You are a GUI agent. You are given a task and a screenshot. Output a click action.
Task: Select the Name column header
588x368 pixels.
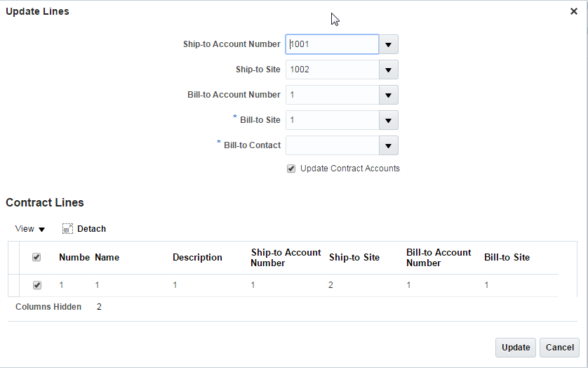tap(107, 258)
